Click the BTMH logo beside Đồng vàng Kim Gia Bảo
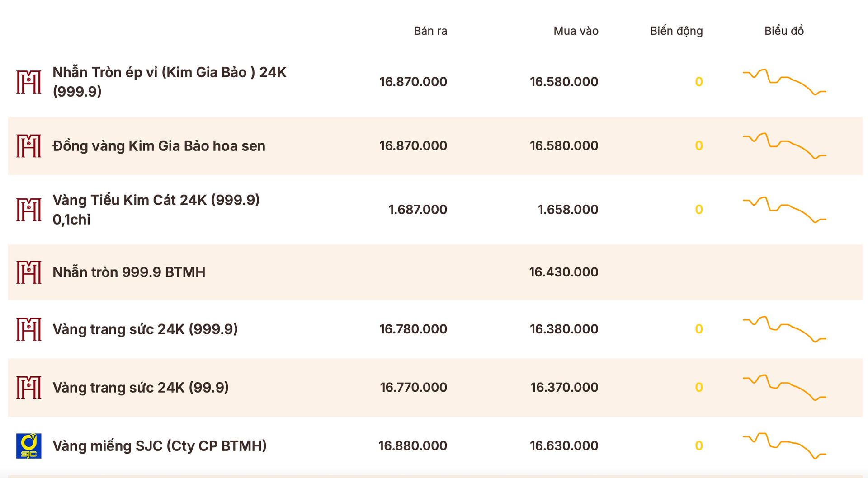Image resolution: width=868 pixels, height=478 pixels. (x=28, y=146)
